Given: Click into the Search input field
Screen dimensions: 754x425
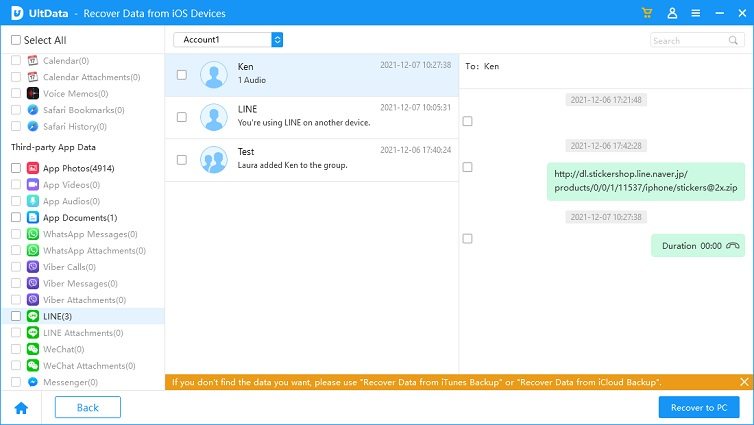Looking at the screenshot, I should [690, 41].
